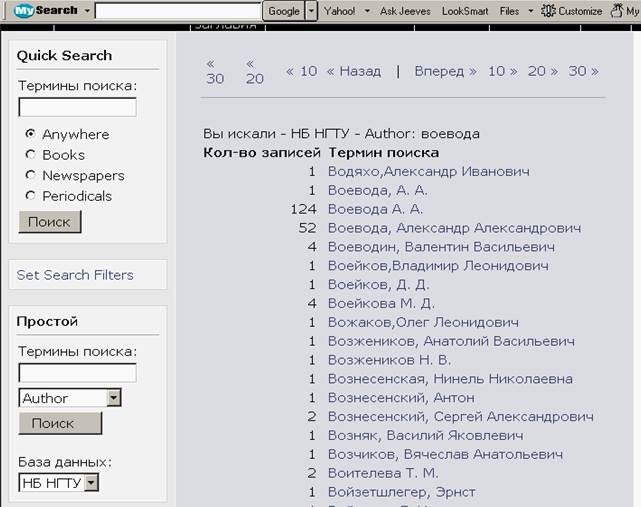The height and width of the screenshot is (507, 641).
Task: Choose the Newspapers radio option
Action: pos(31,175)
